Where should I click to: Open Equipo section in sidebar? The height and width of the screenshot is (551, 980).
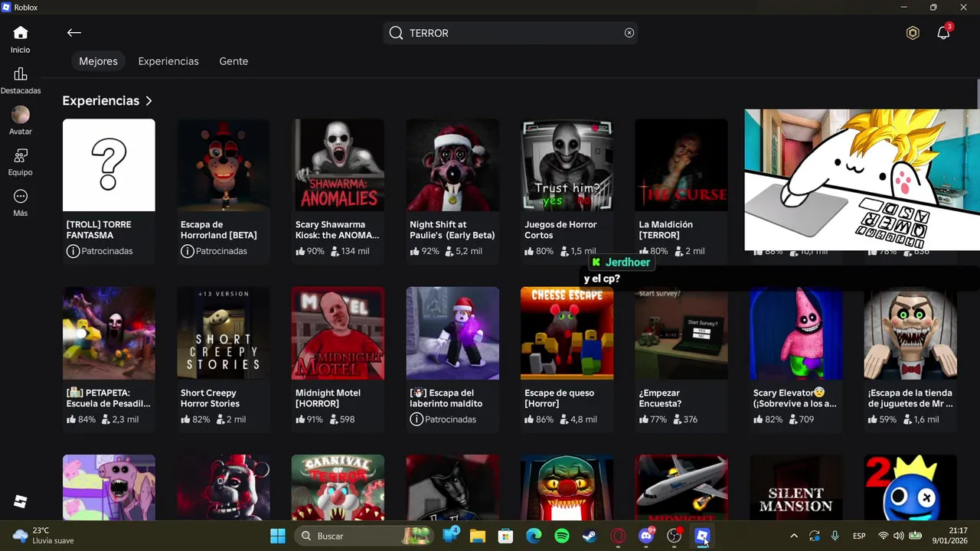21,162
